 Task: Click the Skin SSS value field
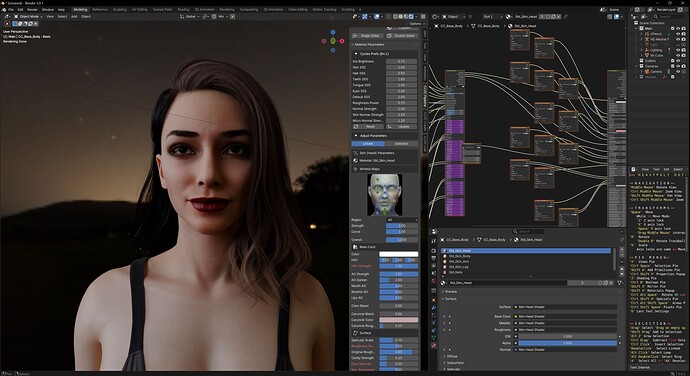[x=401, y=67]
